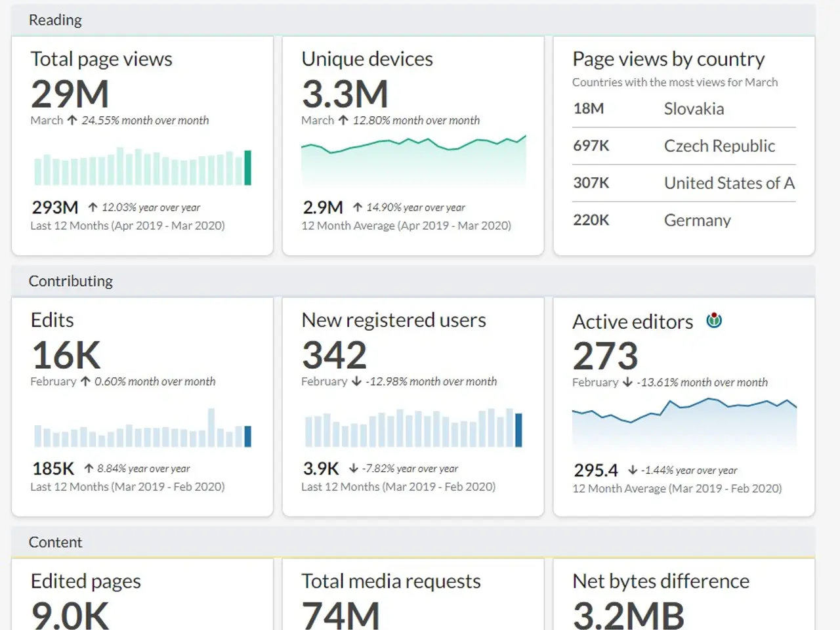Select the Czech Republic country row

tap(683, 146)
